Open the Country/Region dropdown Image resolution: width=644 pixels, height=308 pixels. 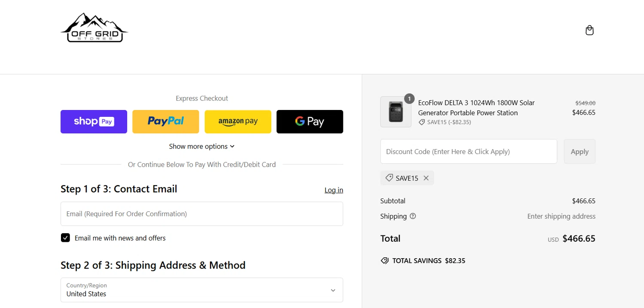(x=202, y=290)
